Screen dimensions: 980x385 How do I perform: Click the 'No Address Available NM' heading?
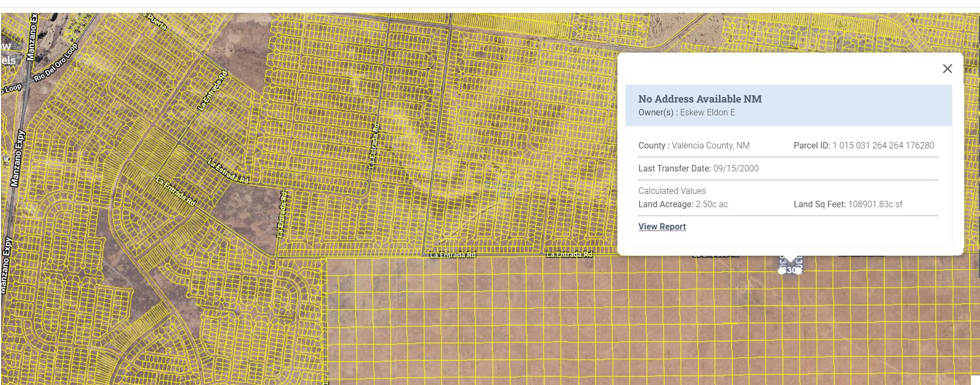pos(699,99)
